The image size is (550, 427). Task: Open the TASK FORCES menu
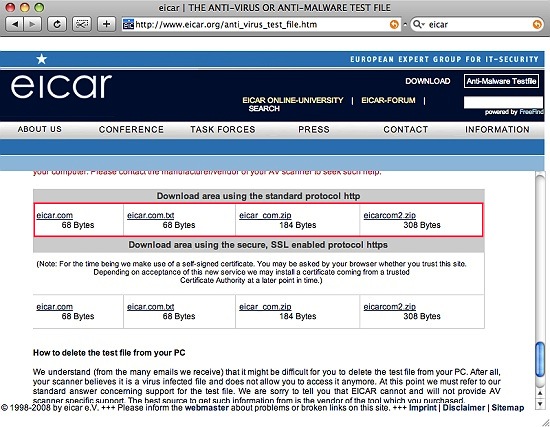coord(223,129)
